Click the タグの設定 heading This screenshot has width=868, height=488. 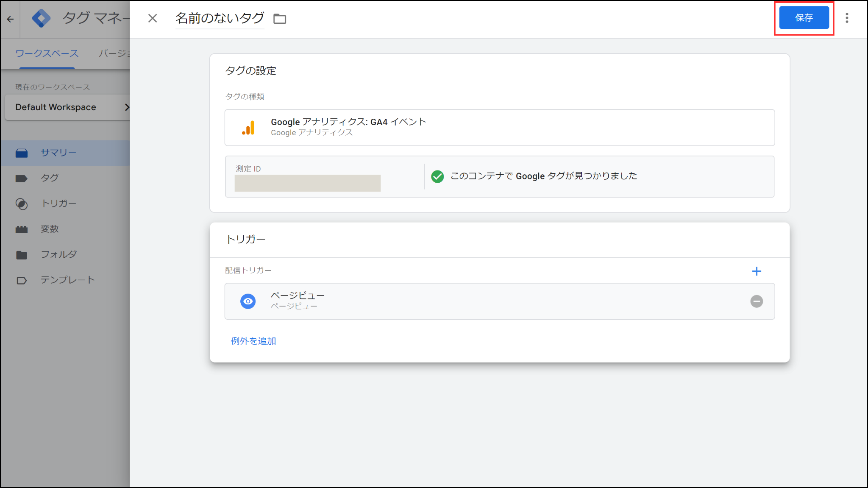(250, 71)
